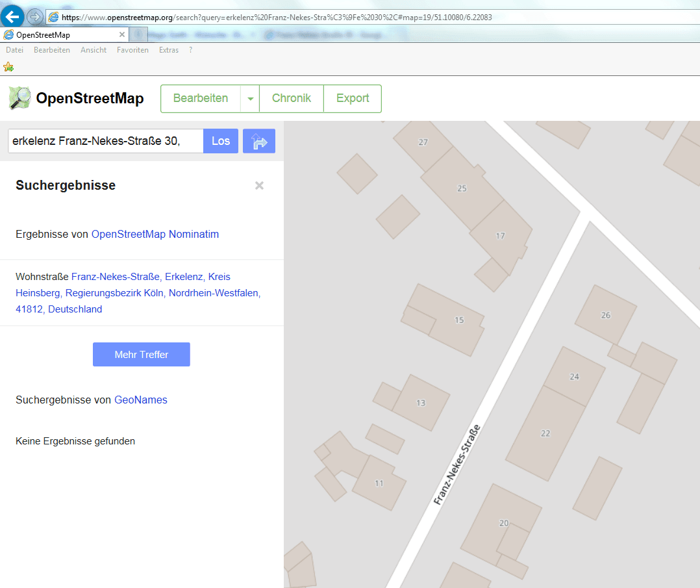
Task: Click building number 15 on map
Action: 459,320
